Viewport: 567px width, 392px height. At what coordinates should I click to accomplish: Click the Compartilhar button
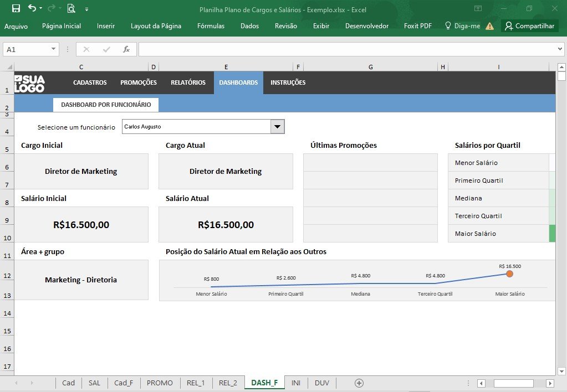530,26
